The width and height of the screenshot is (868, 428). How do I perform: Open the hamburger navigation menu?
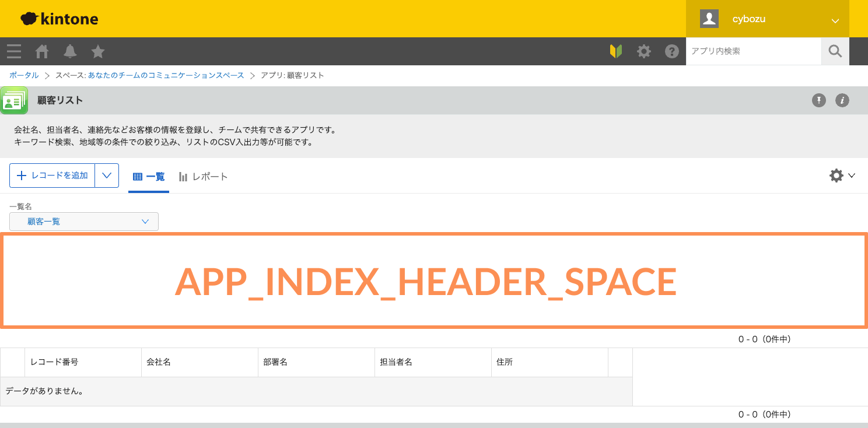pos(14,51)
